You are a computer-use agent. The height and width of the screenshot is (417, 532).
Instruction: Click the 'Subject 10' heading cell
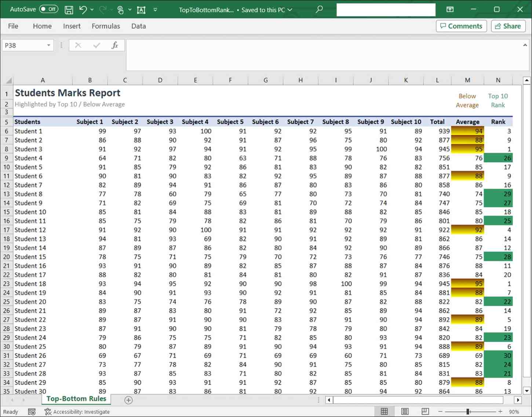click(x=406, y=122)
